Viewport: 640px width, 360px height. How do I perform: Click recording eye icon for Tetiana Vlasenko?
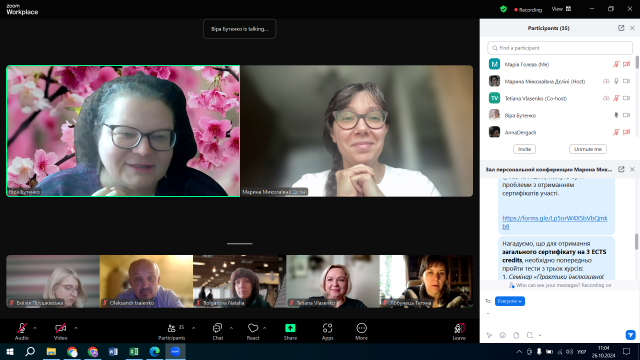click(606, 98)
